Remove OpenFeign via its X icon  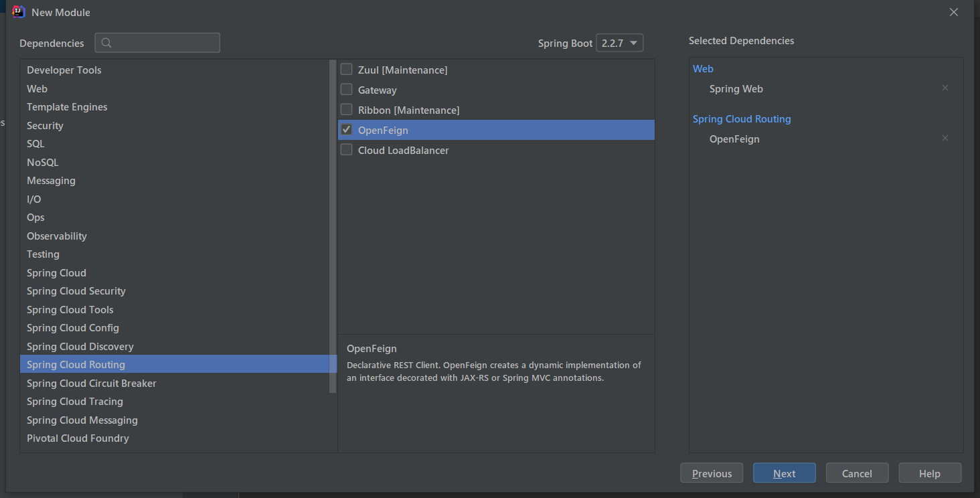coord(945,138)
